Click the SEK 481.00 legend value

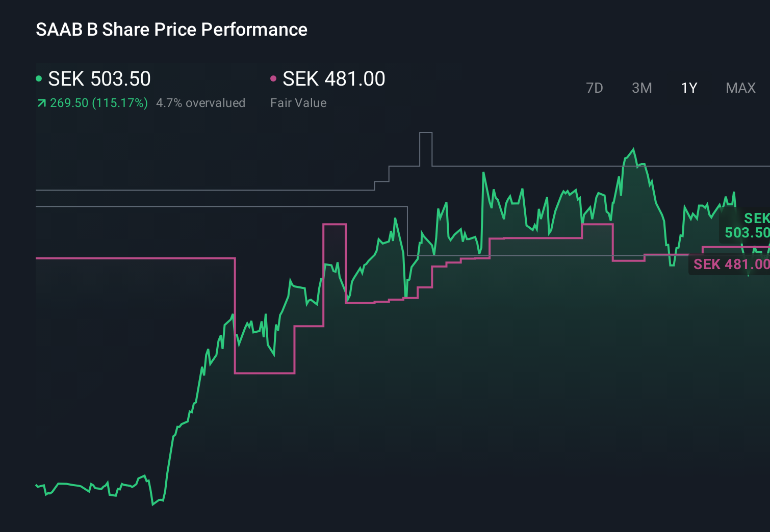coord(334,79)
